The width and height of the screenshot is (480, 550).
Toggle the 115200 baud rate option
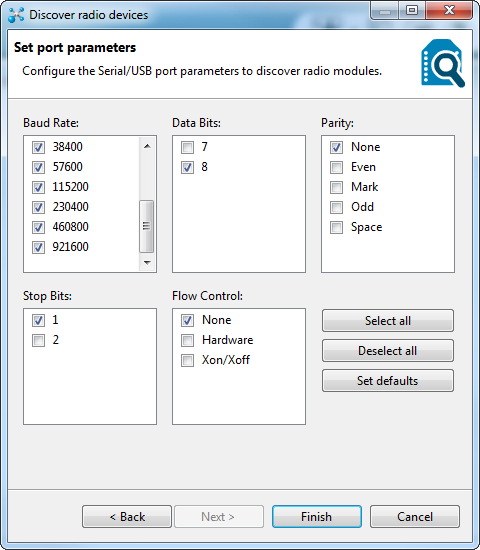(x=38, y=187)
